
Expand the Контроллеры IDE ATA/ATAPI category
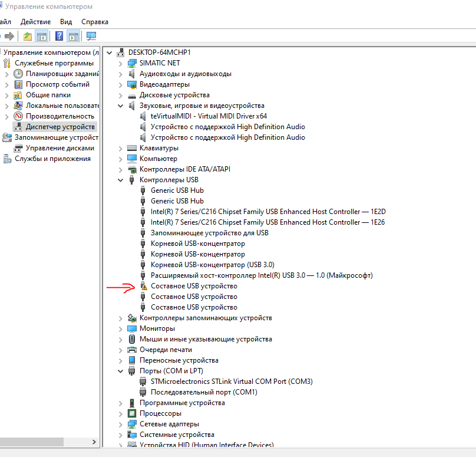(121, 170)
